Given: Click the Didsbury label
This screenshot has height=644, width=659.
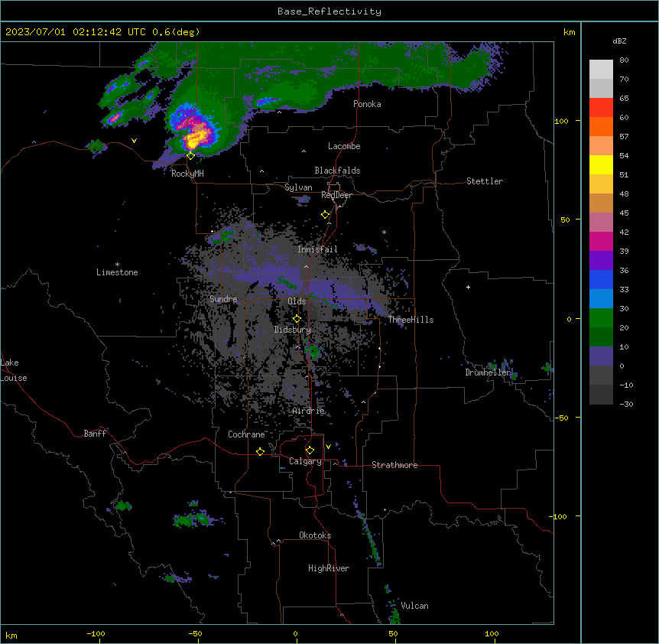Looking at the screenshot, I should (293, 330).
